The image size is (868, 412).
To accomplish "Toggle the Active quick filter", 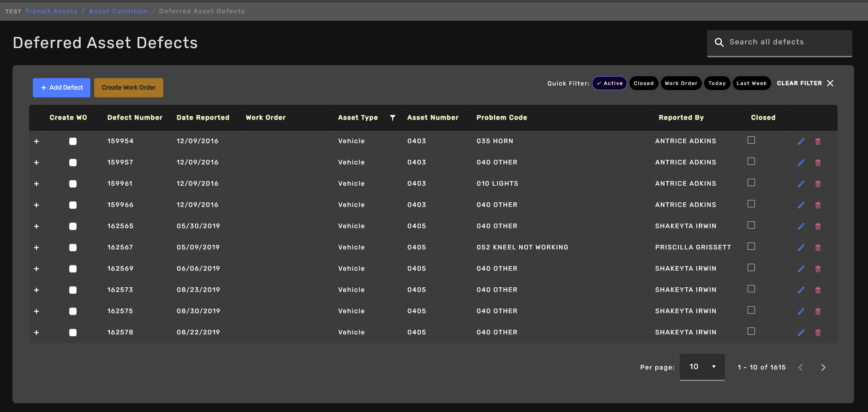I will [x=610, y=84].
